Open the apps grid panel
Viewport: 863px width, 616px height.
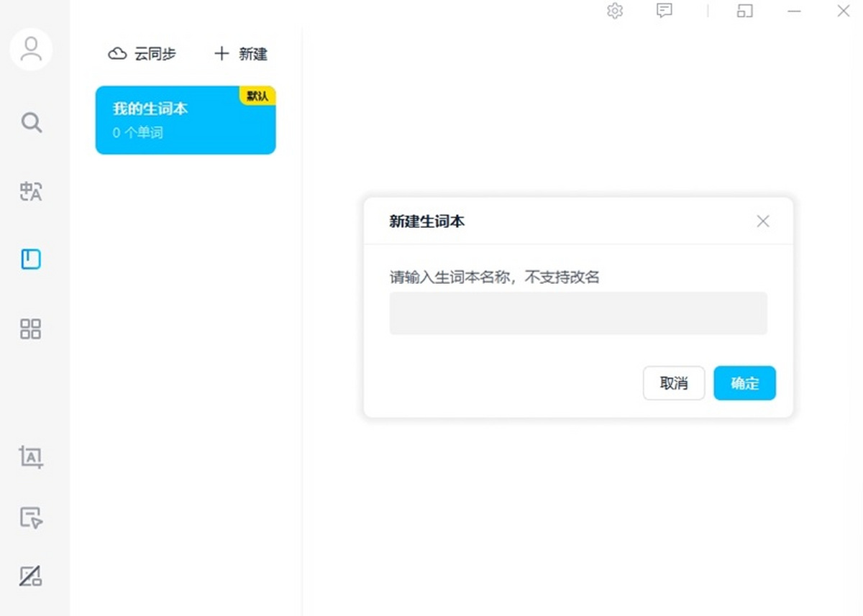coord(31,329)
